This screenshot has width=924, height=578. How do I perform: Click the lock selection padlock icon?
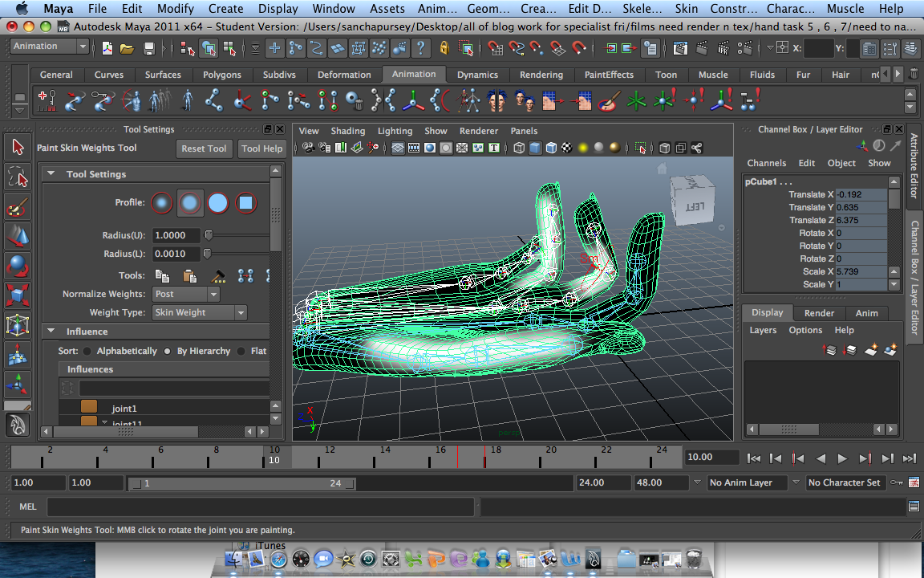pos(445,48)
